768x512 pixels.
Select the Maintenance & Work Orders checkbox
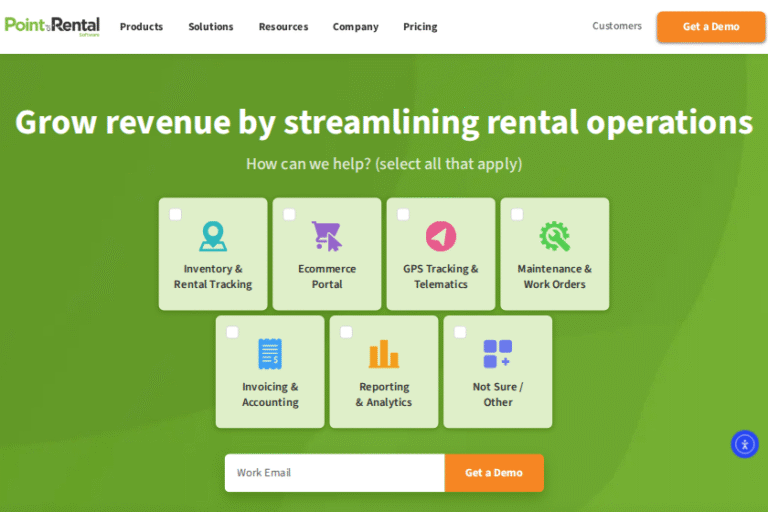click(x=517, y=214)
